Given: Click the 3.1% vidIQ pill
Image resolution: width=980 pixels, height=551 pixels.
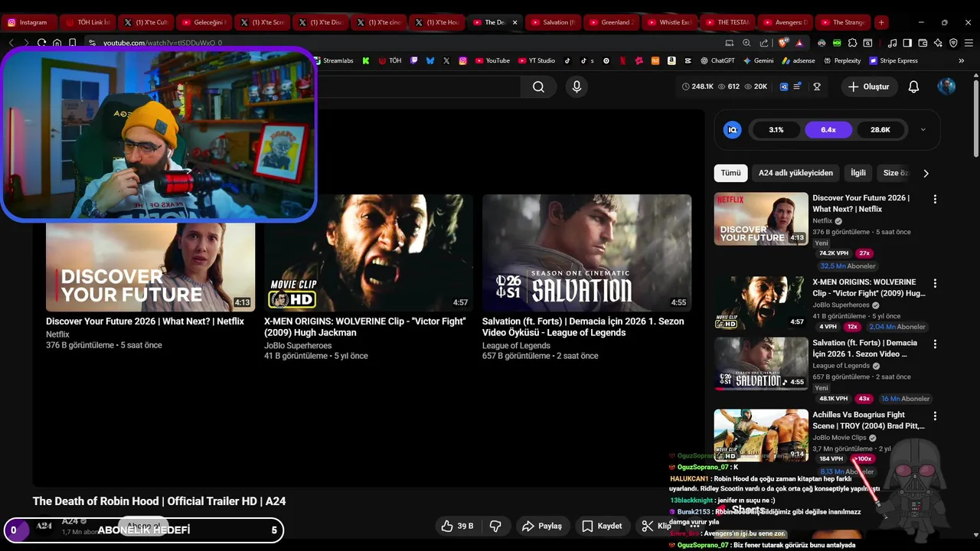Looking at the screenshot, I should pyautogui.click(x=776, y=129).
